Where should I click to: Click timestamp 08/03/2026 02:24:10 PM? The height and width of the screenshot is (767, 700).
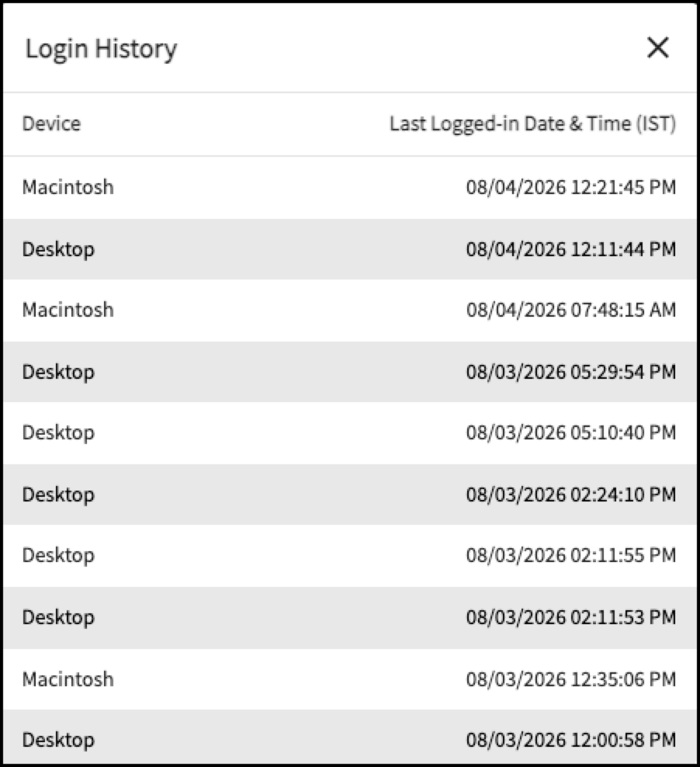coord(571,495)
